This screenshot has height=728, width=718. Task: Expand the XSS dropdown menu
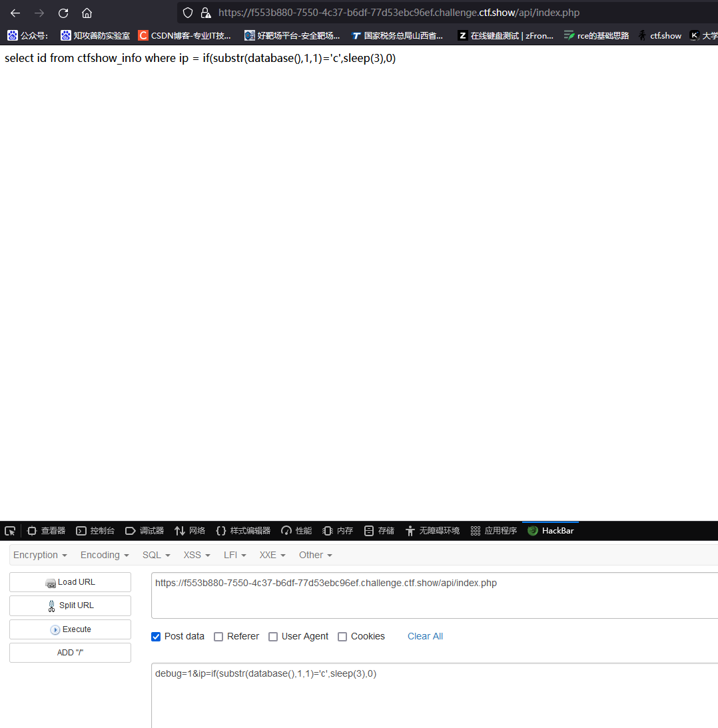click(197, 555)
